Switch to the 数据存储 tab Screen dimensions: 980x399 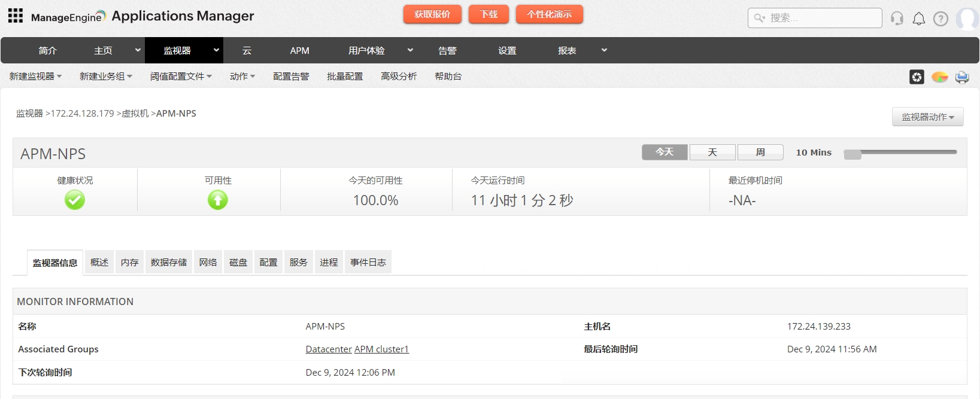(169, 262)
